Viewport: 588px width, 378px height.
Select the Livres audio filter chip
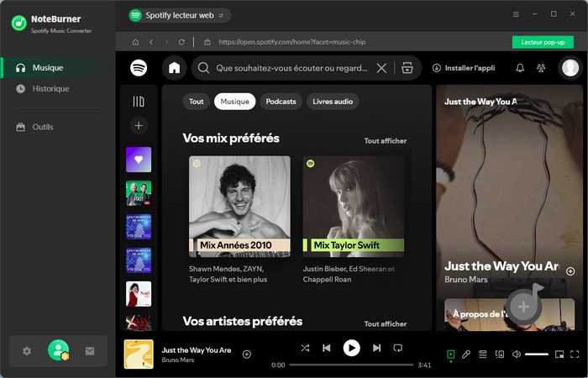(x=333, y=102)
